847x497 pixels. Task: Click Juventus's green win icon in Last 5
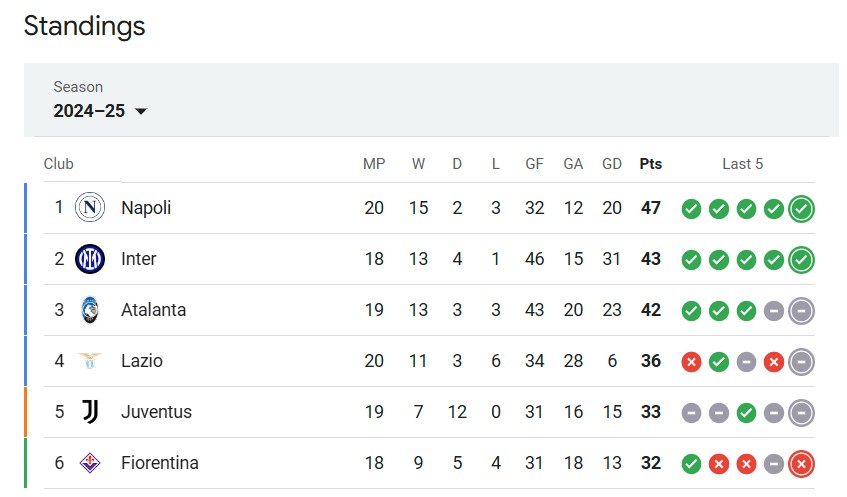[x=747, y=413]
